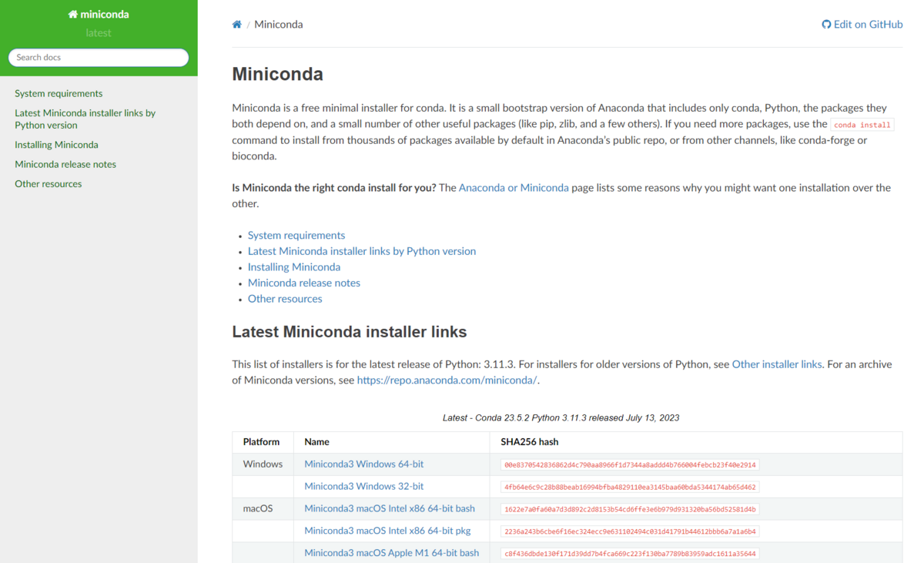Open Other resources in the sidebar
The image size is (924, 563).
point(49,184)
